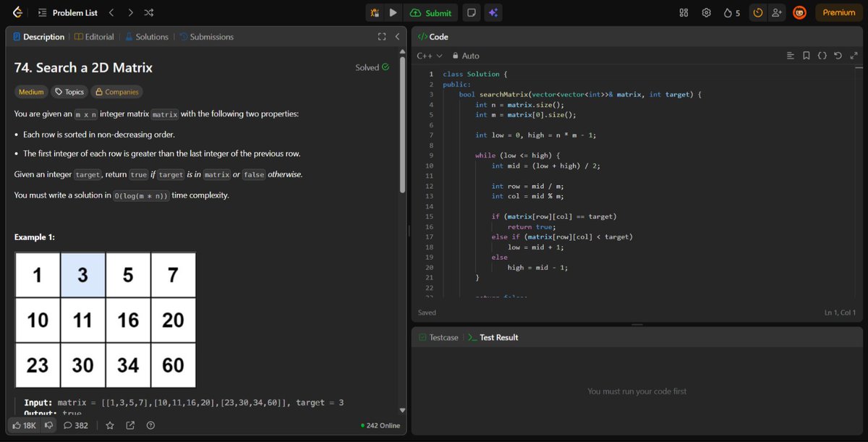This screenshot has height=442, width=868.
Task: Open the 382 comments discussion
Action: [76, 425]
